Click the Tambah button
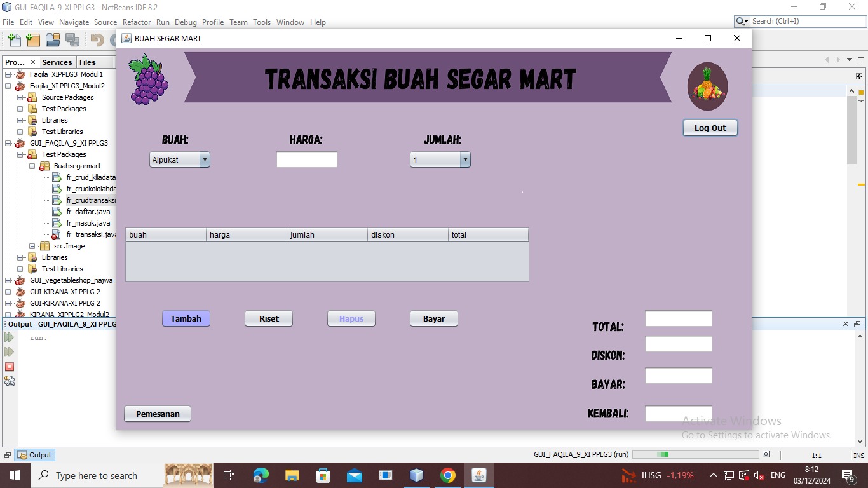The height and width of the screenshot is (488, 868). (186, 318)
